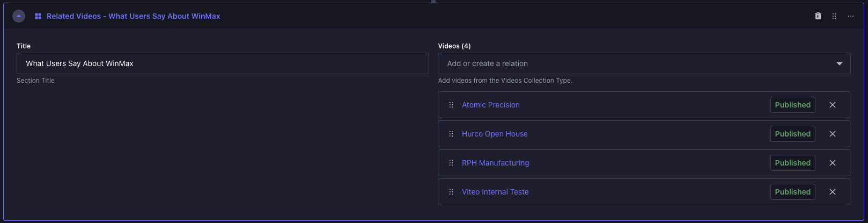
Task: Click drag handle for Hurco Open House
Action: pos(451,134)
